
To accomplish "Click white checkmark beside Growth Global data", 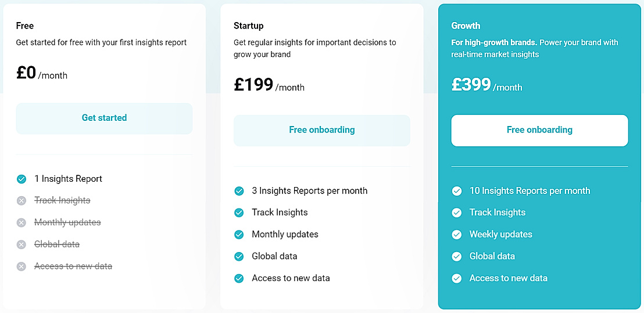I will point(457,256).
